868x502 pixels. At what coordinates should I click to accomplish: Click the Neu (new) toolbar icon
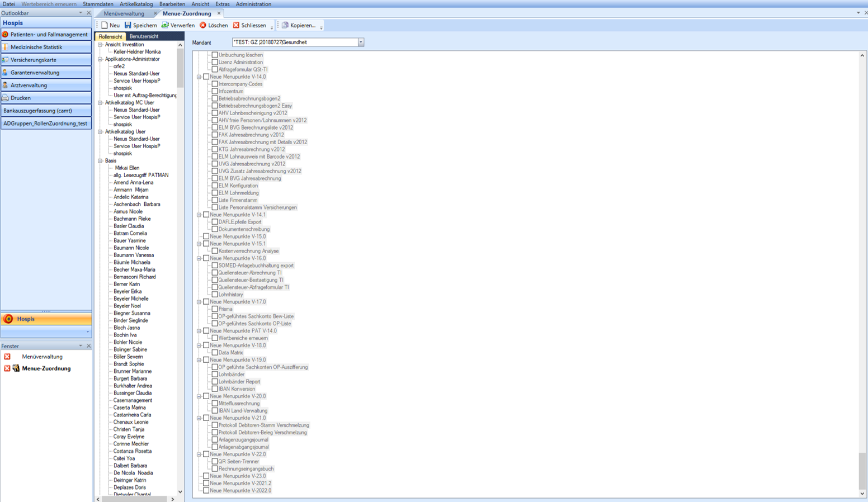105,25
